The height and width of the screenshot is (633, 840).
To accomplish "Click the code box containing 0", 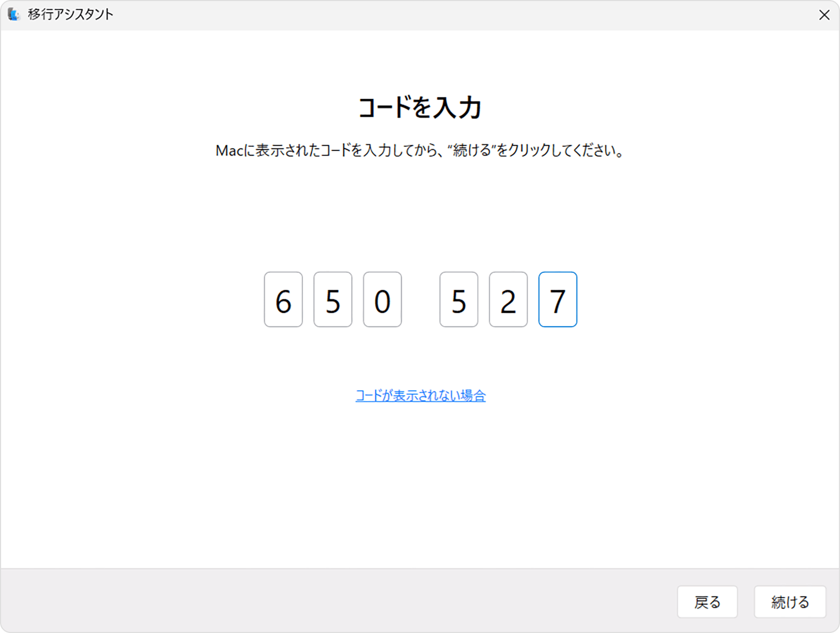I will pyautogui.click(x=382, y=299).
